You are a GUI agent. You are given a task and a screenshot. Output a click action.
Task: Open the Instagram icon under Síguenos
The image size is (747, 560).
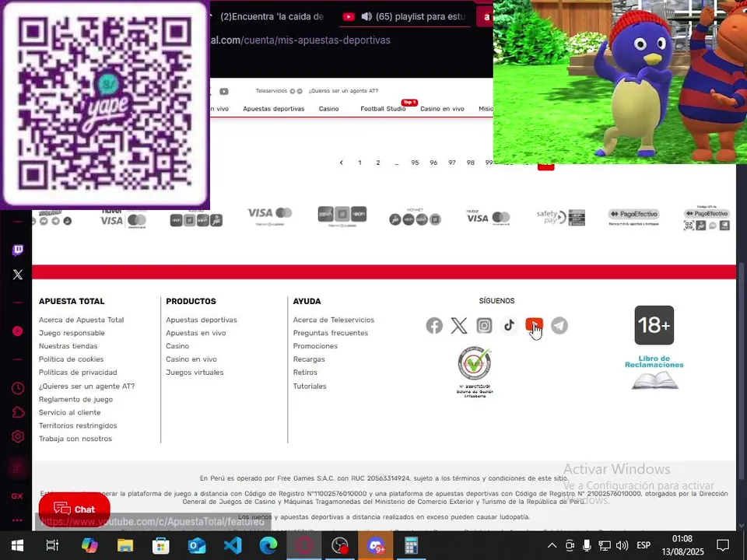tap(484, 326)
